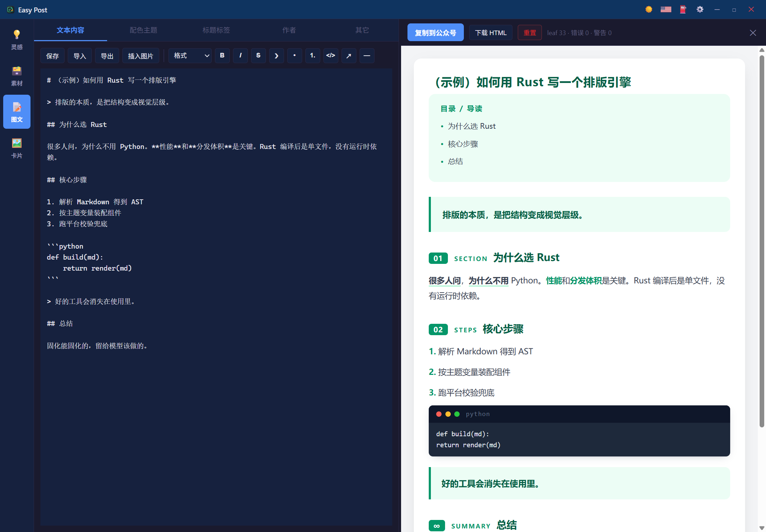Switch to the 文本内容 tab
This screenshot has height=532, width=766.
pos(71,30)
